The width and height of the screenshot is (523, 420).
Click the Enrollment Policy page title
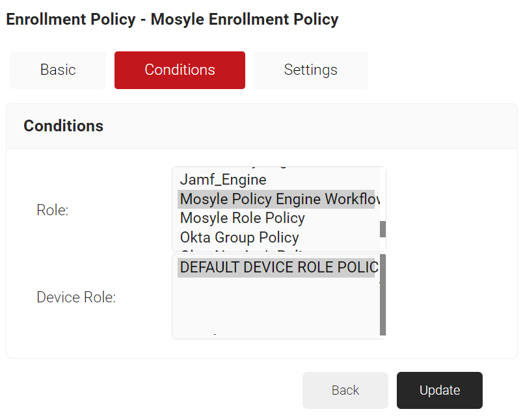coord(172,19)
